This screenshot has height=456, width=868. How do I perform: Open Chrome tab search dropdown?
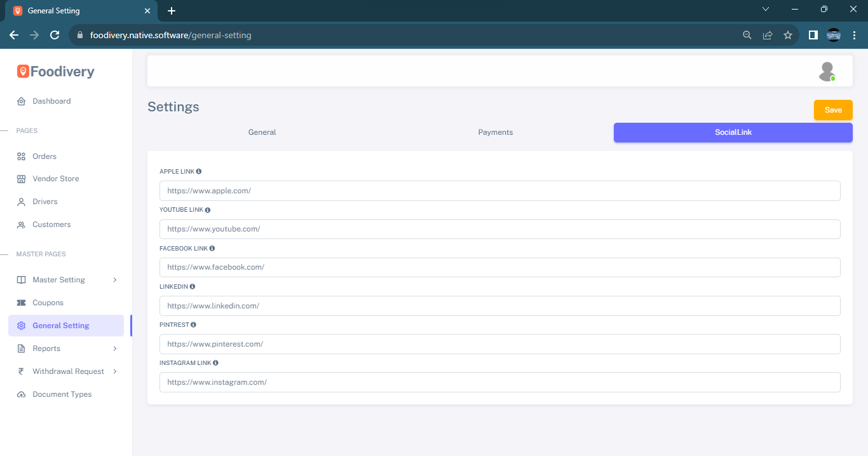766,10
